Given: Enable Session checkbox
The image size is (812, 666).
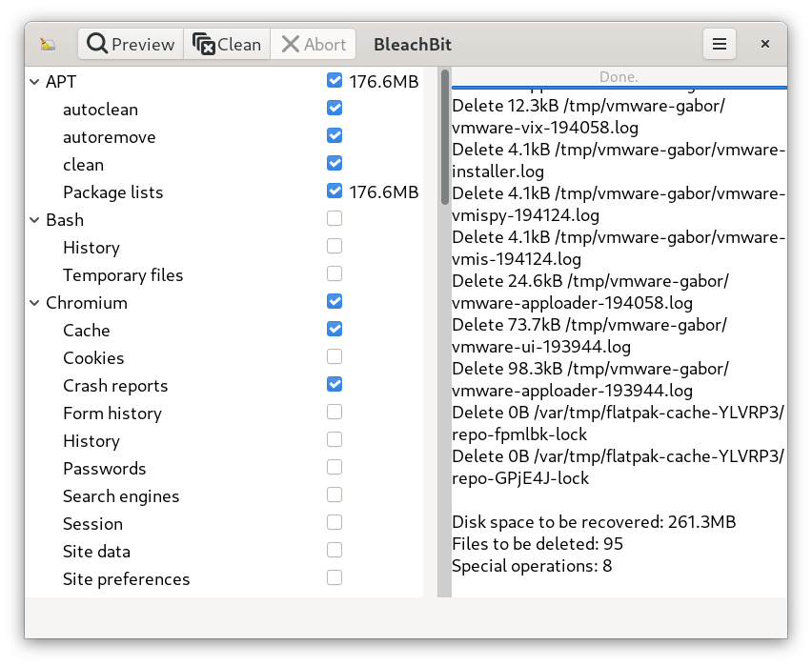Looking at the screenshot, I should (335, 522).
